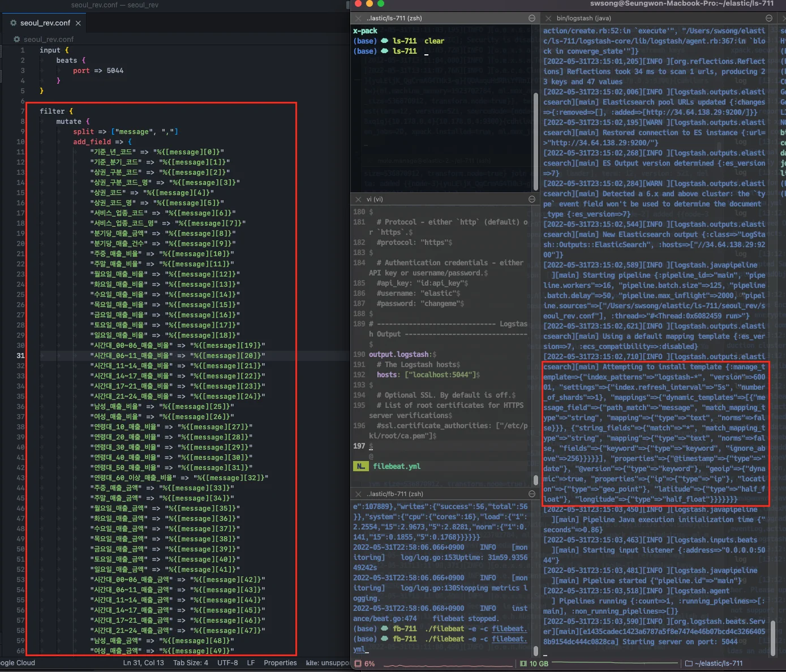Select the seoul_rev.conf editor tab
Screen dimensions: 786x672
(45, 23)
